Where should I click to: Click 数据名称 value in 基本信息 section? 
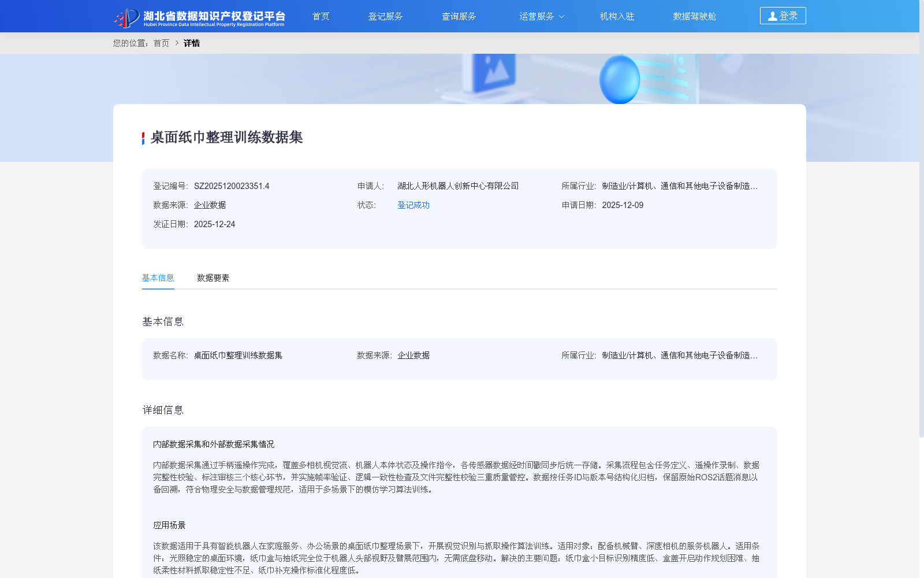(238, 355)
